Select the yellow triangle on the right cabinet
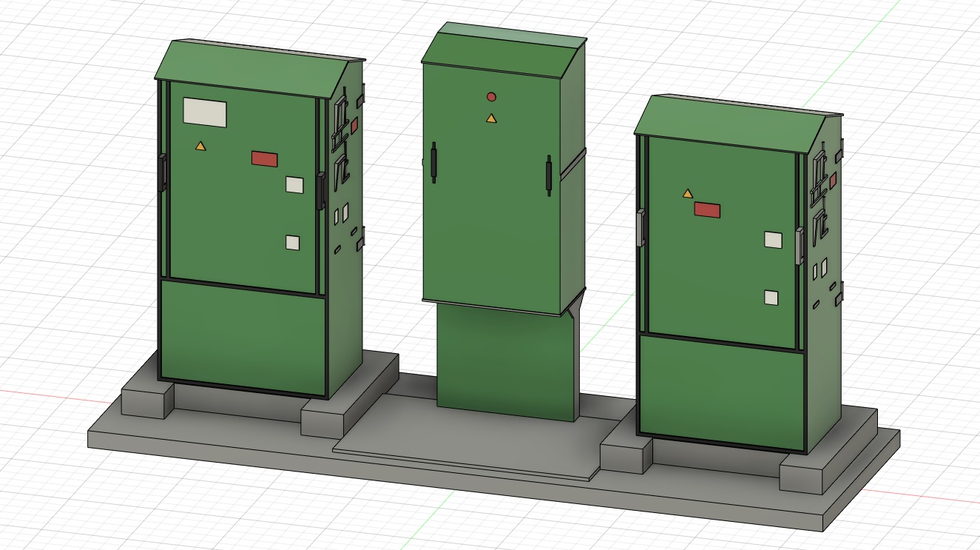980x550 pixels. (688, 192)
